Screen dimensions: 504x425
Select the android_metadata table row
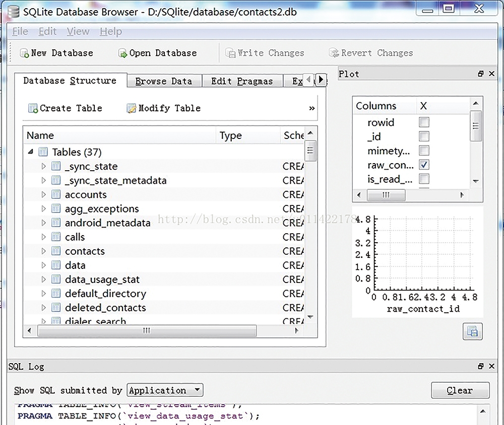click(164, 223)
